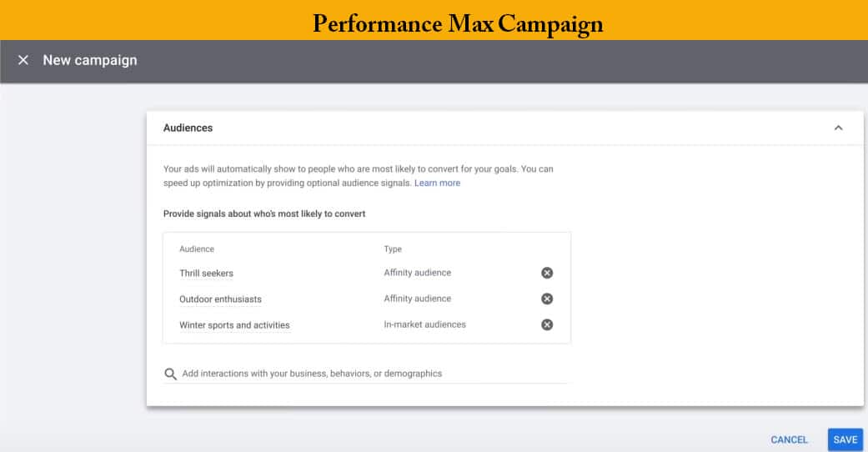Click the Type column header

[x=393, y=249]
